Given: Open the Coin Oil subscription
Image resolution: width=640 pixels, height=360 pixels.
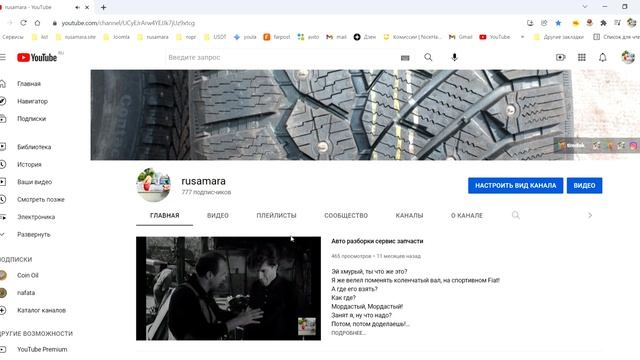Looking at the screenshot, I should [28, 276].
